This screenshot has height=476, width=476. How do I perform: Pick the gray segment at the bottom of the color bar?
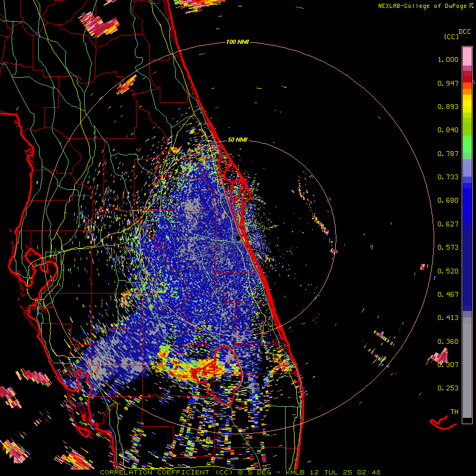pos(467,368)
